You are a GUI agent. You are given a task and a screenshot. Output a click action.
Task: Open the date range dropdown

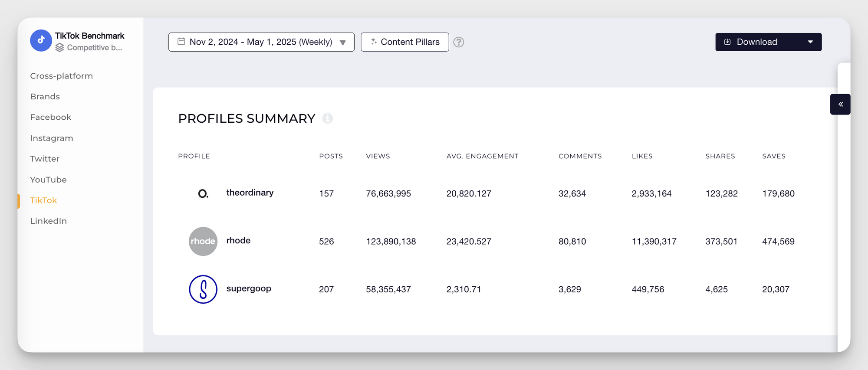261,42
